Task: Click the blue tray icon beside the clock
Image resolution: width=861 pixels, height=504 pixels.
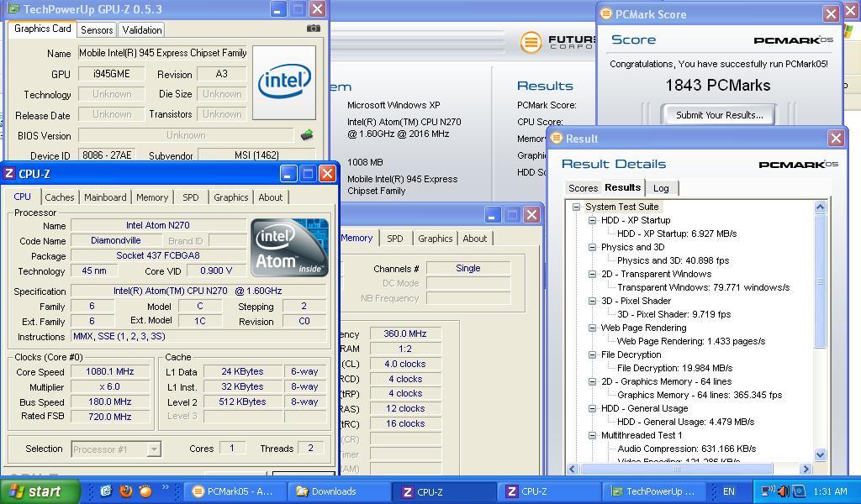Action: point(799,491)
